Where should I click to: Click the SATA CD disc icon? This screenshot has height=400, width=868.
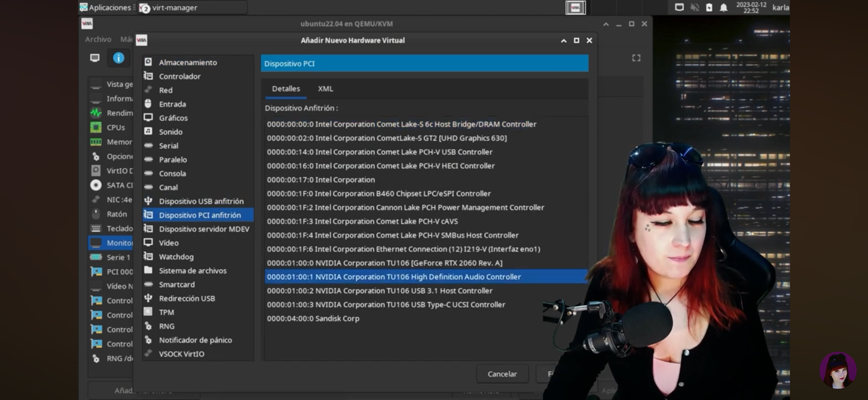pos(96,185)
